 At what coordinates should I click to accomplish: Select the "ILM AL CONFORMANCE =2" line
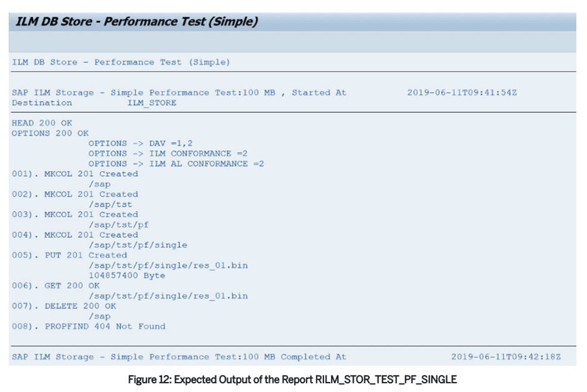click(x=176, y=164)
